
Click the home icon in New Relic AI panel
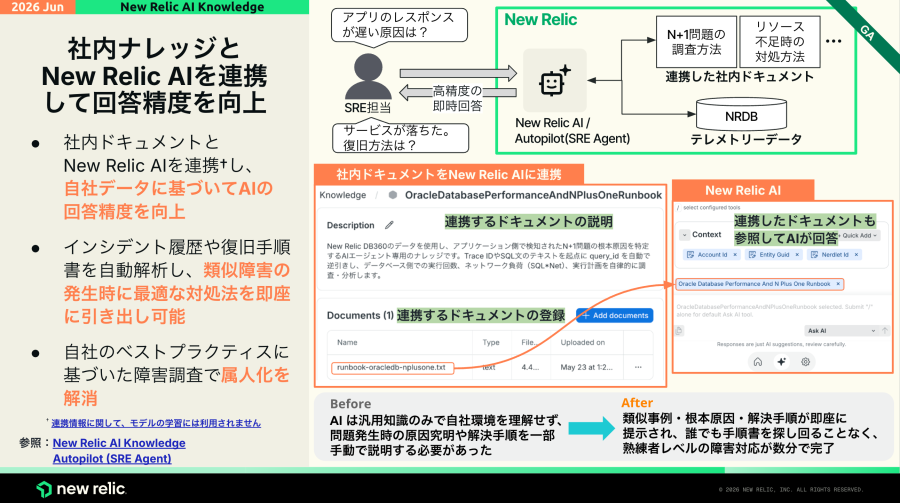coord(758,362)
